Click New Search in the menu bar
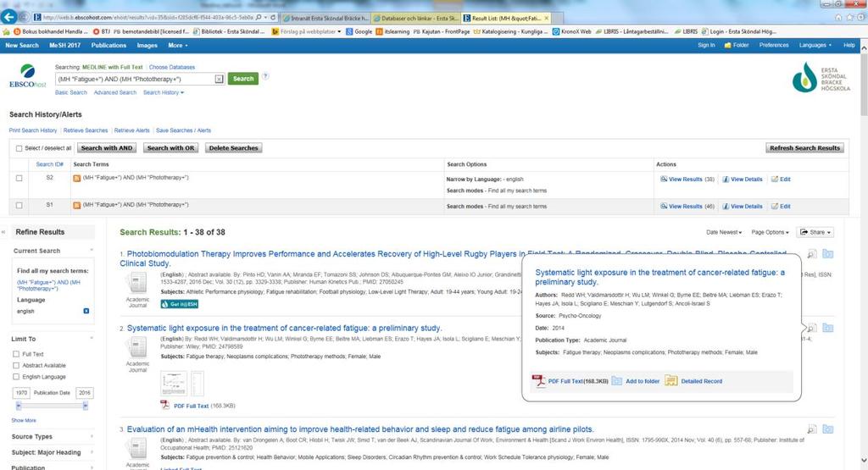The height and width of the screenshot is (470, 868). (22, 46)
